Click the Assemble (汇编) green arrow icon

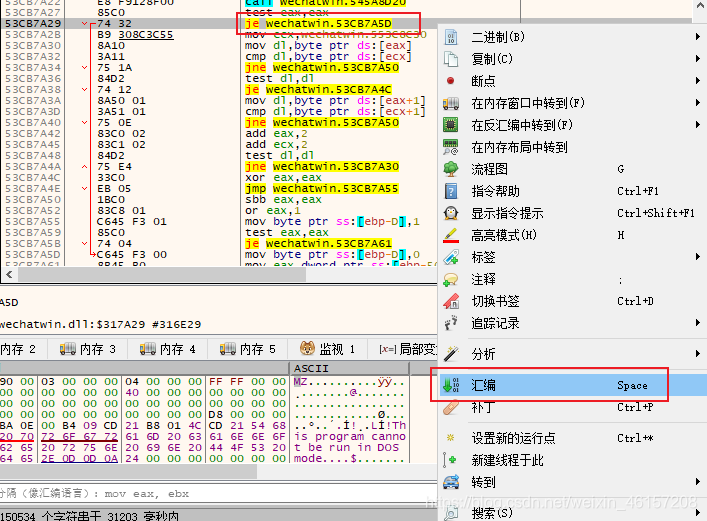click(x=450, y=385)
